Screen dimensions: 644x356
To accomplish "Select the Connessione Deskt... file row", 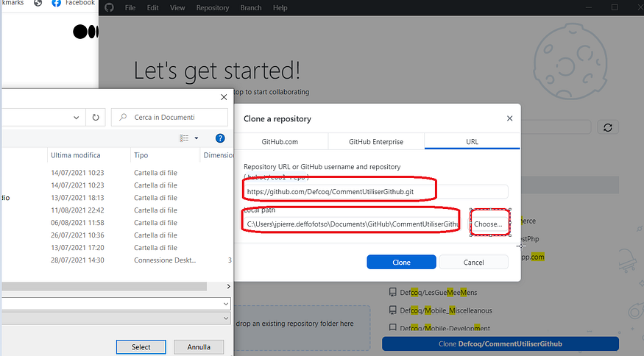I will 118,260.
